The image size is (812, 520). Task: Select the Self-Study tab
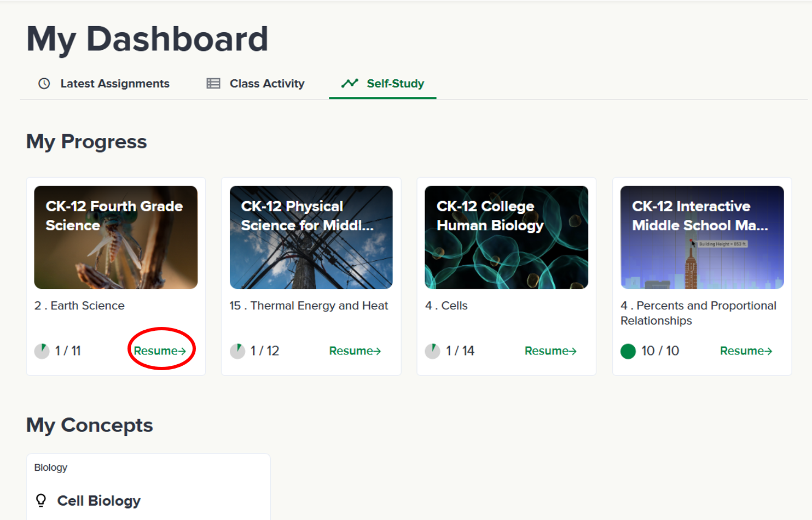pos(382,84)
